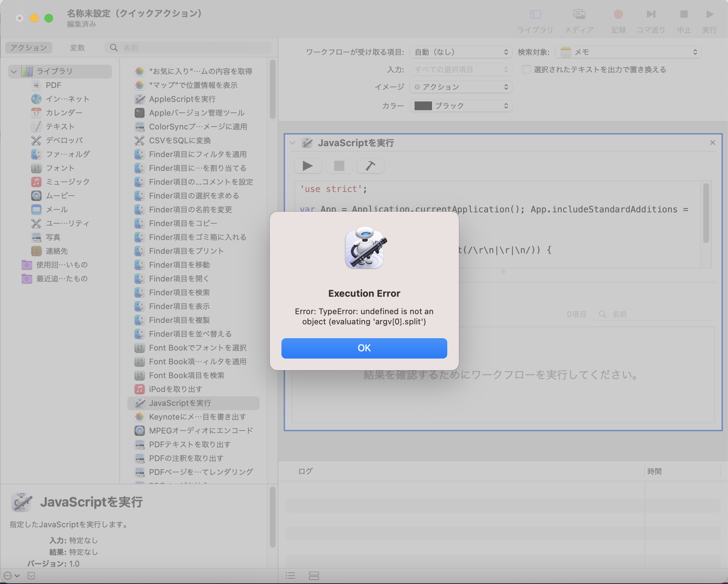Click the 記録 record toolbar icon

(x=618, y=15)
